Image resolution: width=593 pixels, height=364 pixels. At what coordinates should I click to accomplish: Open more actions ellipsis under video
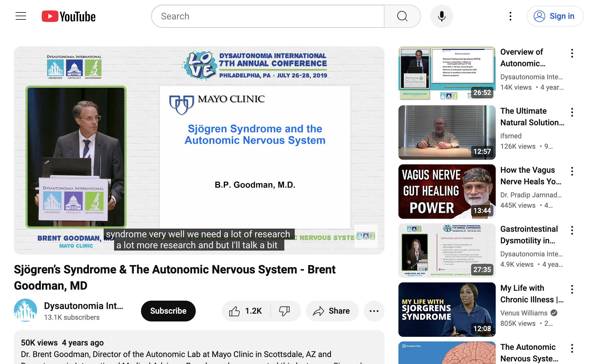pyautogui.click(x=374, y=311)
